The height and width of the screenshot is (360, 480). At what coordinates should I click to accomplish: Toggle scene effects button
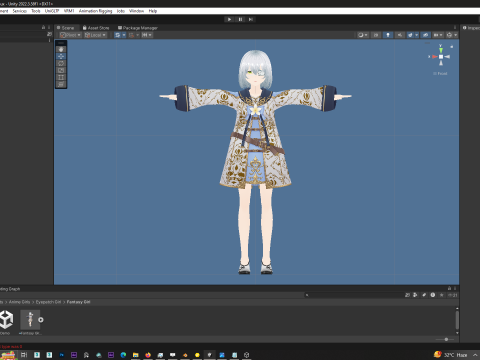click(x=410, y=35)
